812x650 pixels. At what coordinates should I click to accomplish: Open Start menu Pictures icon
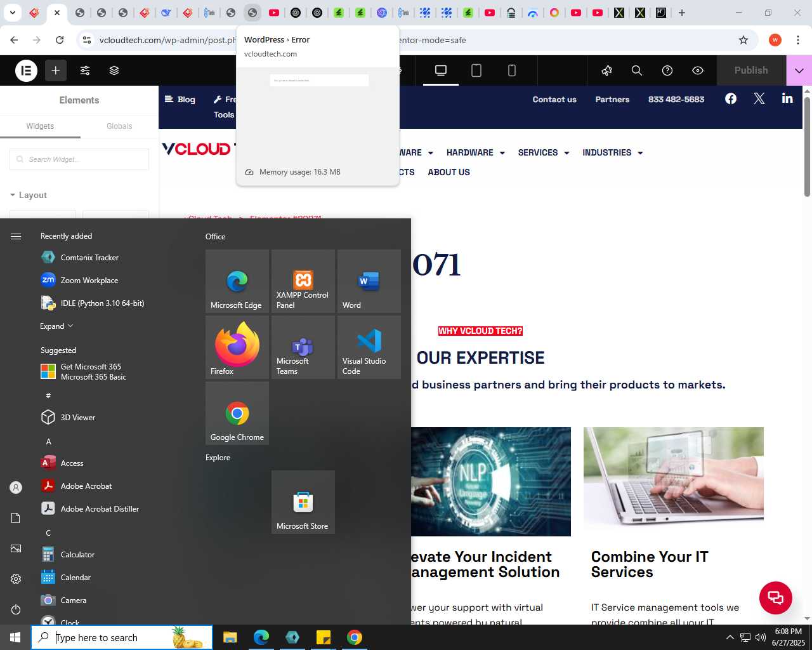tap(16, 548)
